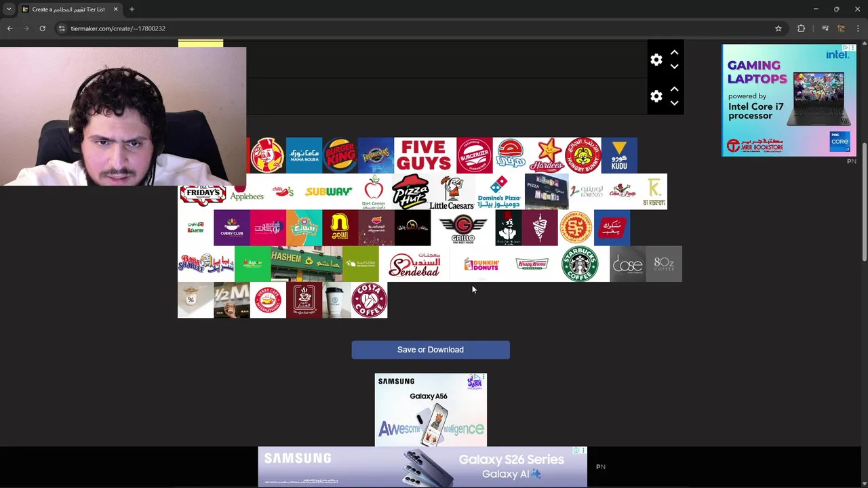
Task: Select the Kudu logo
Action: 619,155
